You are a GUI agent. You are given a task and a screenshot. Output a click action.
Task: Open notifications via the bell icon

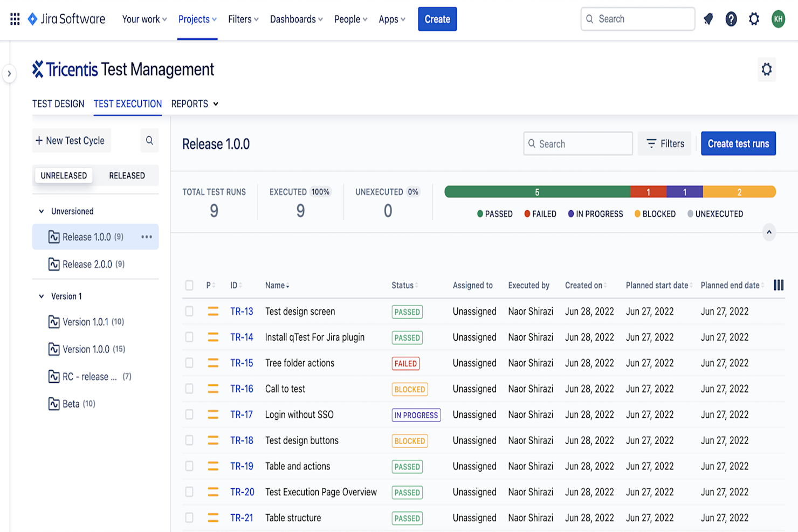(708, 19)
